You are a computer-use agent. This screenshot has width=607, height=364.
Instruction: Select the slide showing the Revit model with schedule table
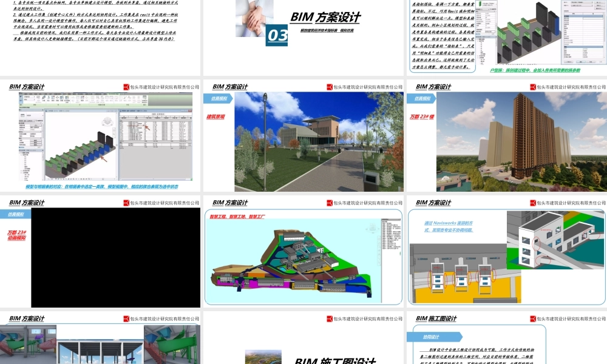(x=100, y=136)
